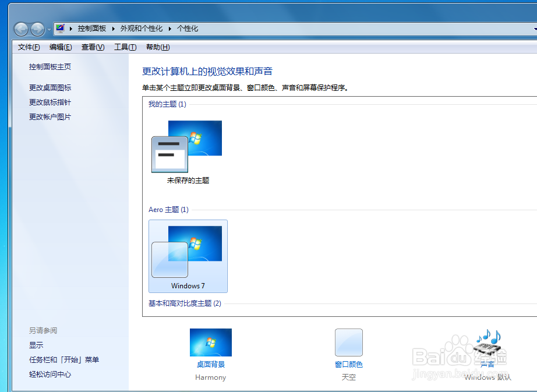Click the 桌面背景 Harmony wallpaper icon
Screen dimensions: 537x392
point(211,342)
